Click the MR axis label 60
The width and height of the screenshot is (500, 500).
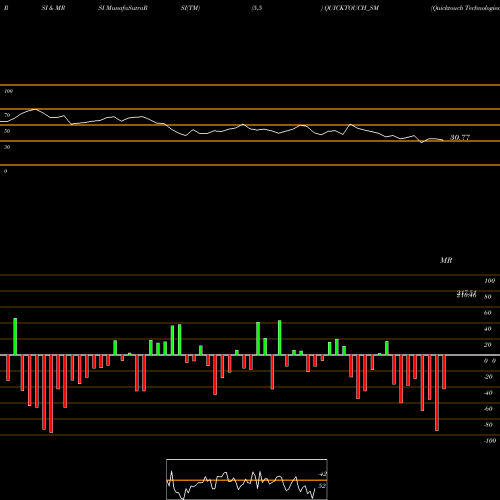[487, 313]
